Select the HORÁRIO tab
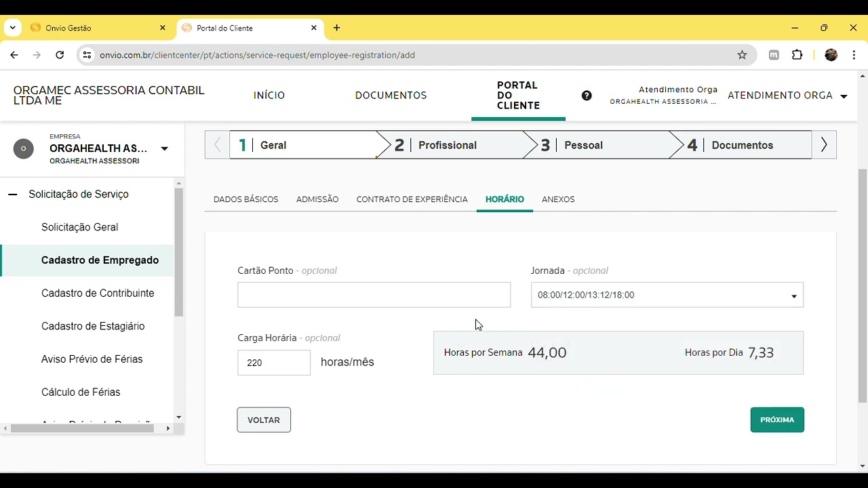Image resolution: width=868 pixels, height=488 pixels. [505, 199]
